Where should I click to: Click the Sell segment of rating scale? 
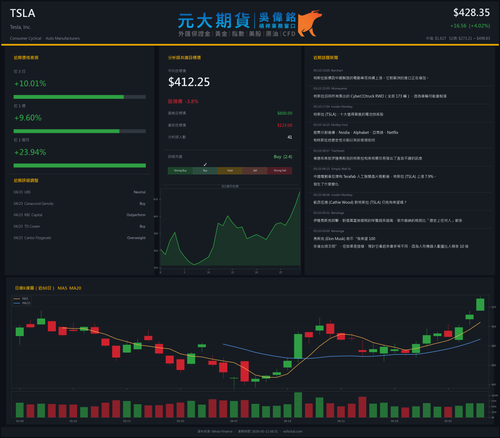[x=255, y=171]
